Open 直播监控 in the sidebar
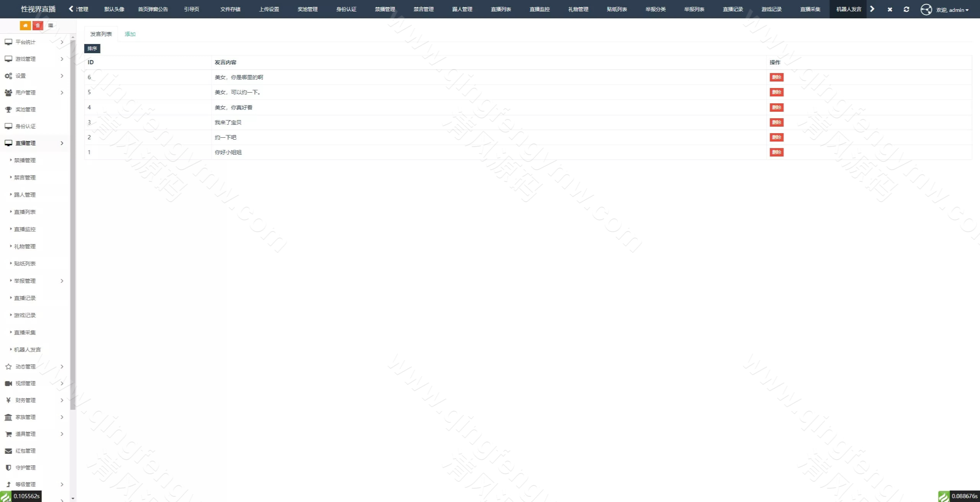 [25, 229]
